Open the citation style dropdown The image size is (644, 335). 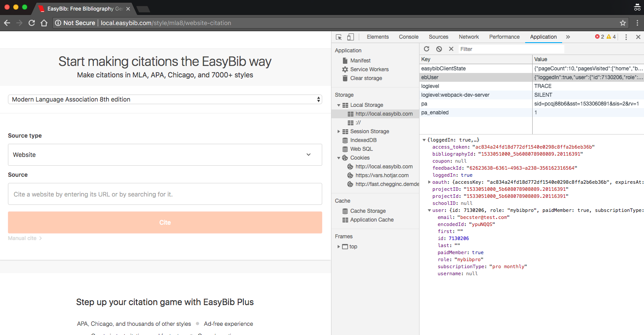pyautogui.click(x=165, y=99)
